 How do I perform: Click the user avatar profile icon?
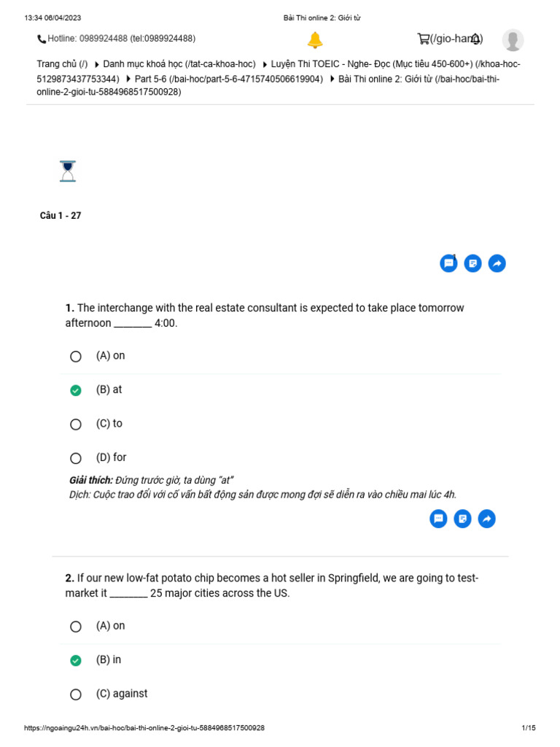(x=513, y=40)
